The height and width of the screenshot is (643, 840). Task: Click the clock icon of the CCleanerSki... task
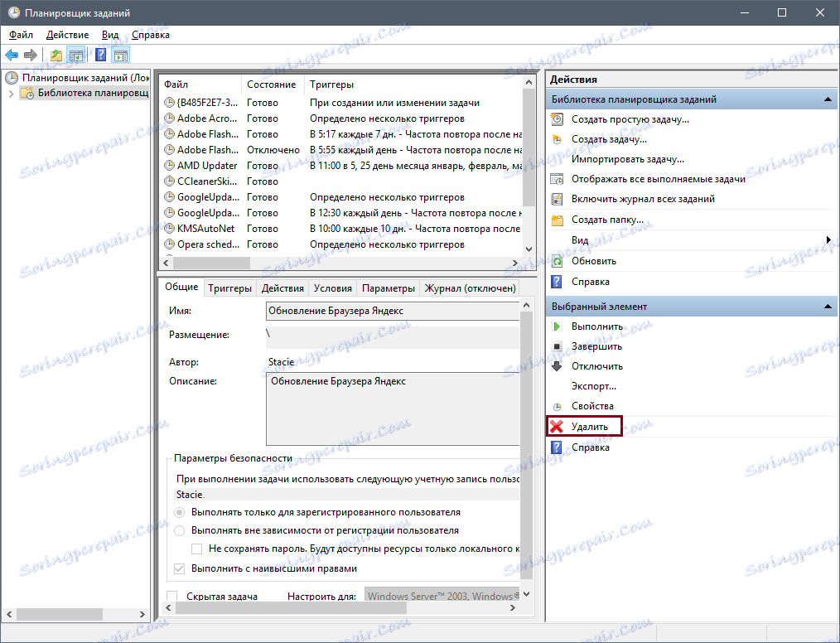pyautogui.click(x=169, y=181)
